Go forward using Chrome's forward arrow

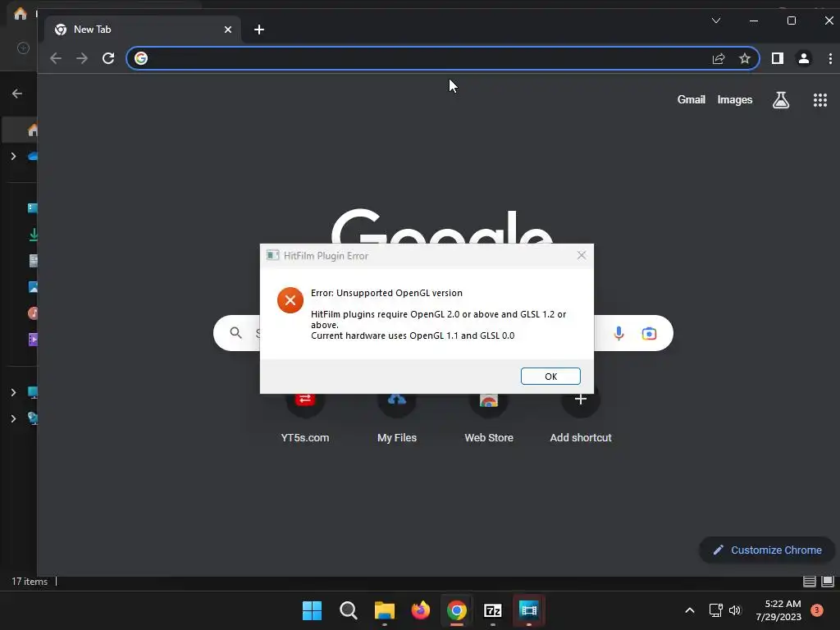click(x=82, y=58)
